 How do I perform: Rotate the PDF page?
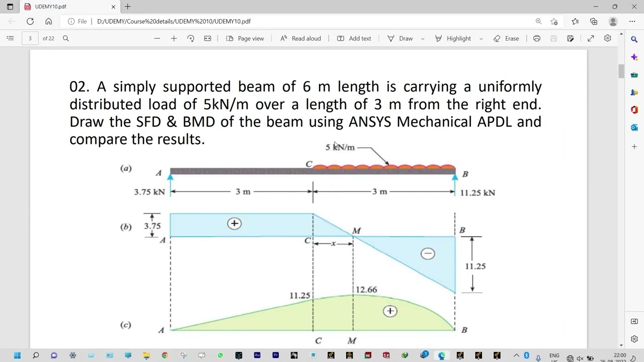click(x=191, y=38)
